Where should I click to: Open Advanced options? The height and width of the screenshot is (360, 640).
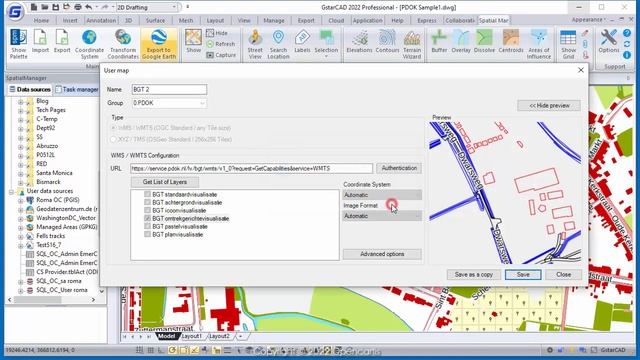(382, 254)
